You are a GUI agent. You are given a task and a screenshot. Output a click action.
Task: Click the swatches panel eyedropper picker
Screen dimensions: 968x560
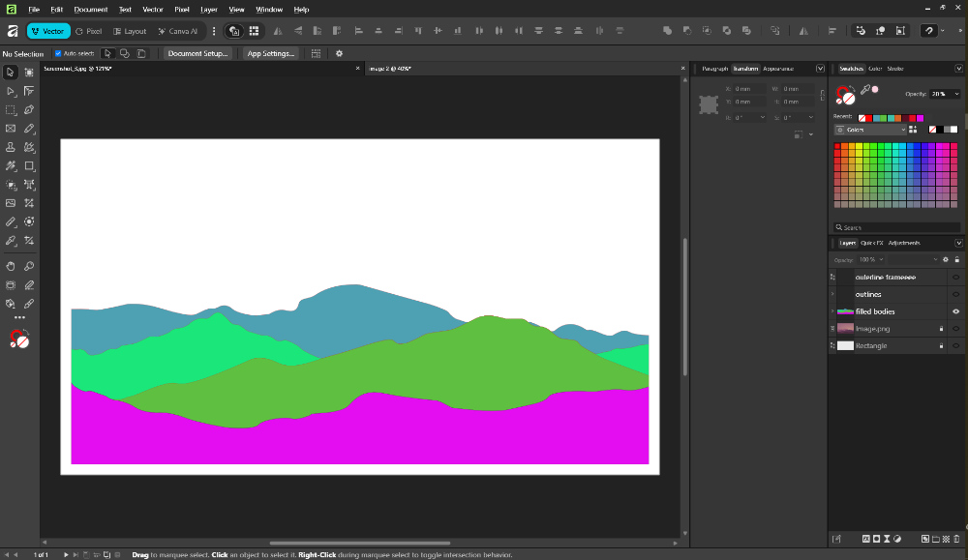[x=865, y=90]
